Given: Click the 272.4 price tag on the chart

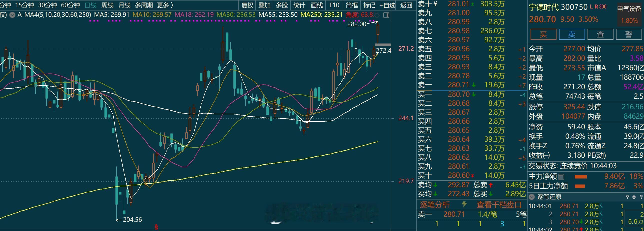Looking at the screenshot, I should pyautogui.click(x=383, y=51).
